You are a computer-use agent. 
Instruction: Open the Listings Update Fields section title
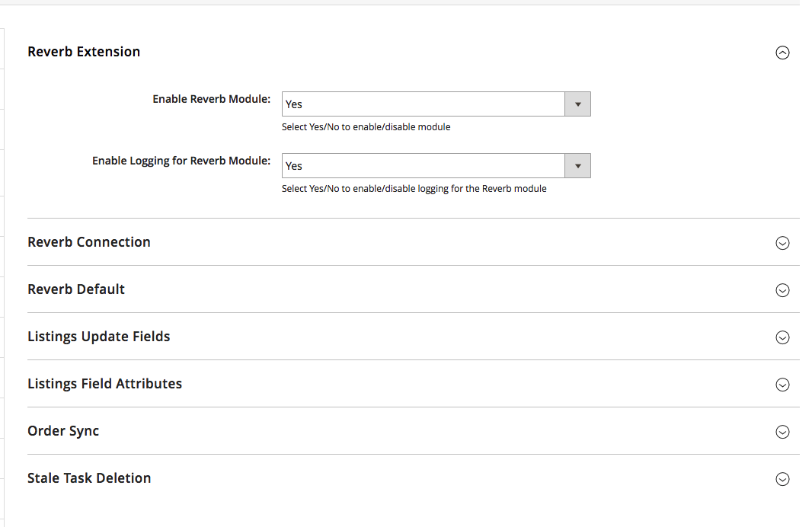tap(99, 337)
